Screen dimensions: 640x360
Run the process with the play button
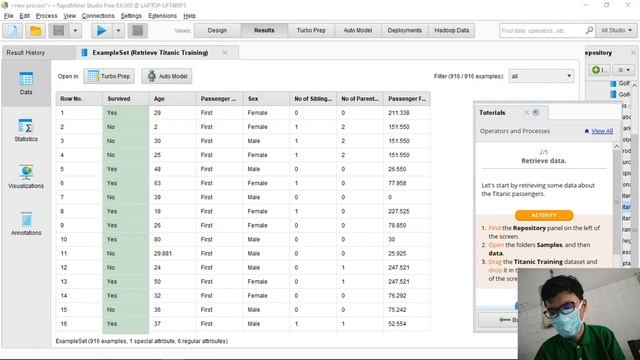pyautogui.click(x=101, y=31)
